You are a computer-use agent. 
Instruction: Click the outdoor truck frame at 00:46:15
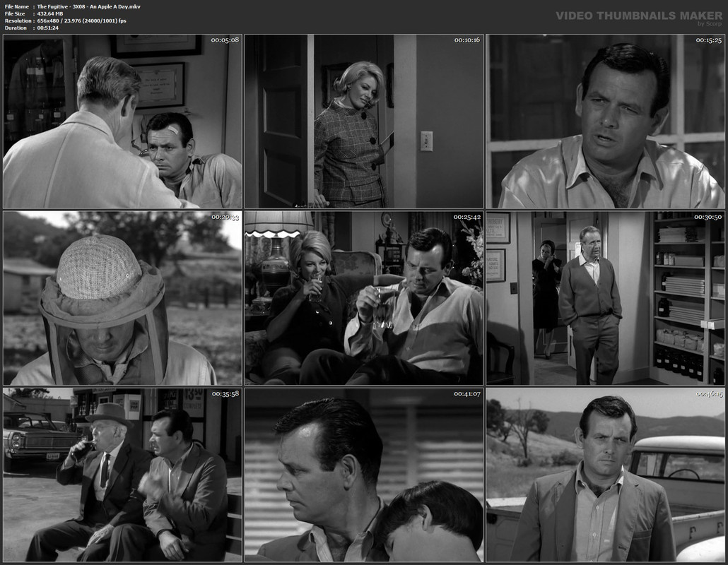606,475
